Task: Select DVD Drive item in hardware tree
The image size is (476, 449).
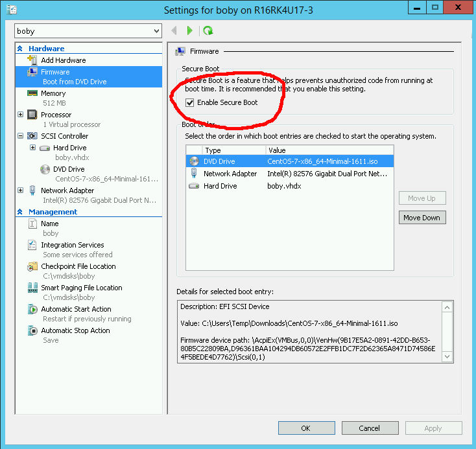Action: tap(89, 174)
